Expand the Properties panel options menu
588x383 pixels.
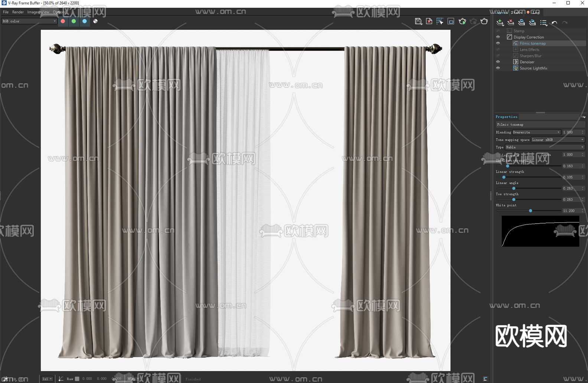click(x=584, y=117)
